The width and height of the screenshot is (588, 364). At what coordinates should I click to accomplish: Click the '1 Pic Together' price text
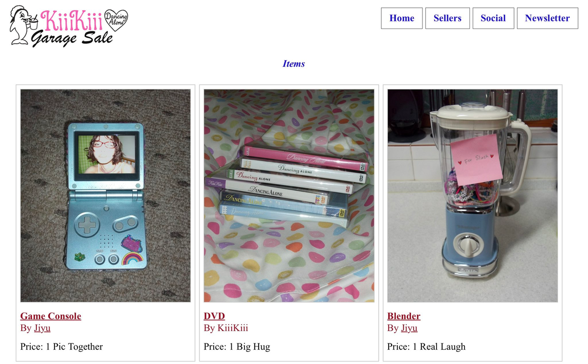click(x=74, y=347)
